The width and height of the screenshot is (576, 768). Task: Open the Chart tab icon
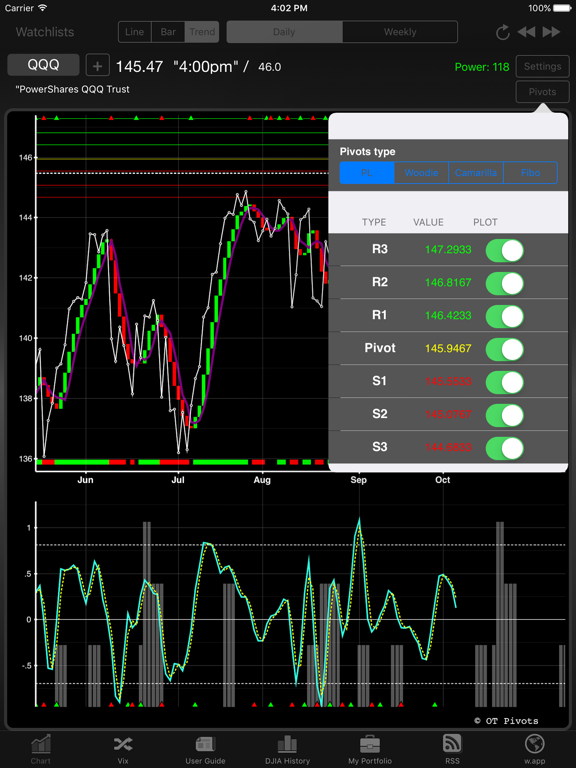point(41,744)
